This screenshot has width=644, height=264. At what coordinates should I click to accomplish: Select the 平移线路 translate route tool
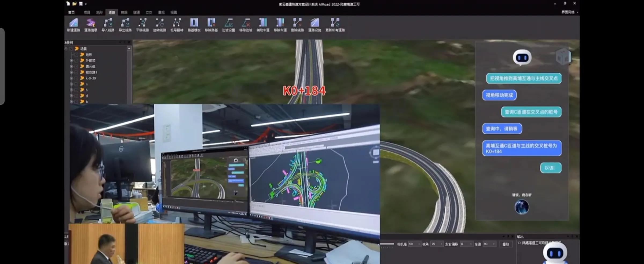[x=142, y=25]
